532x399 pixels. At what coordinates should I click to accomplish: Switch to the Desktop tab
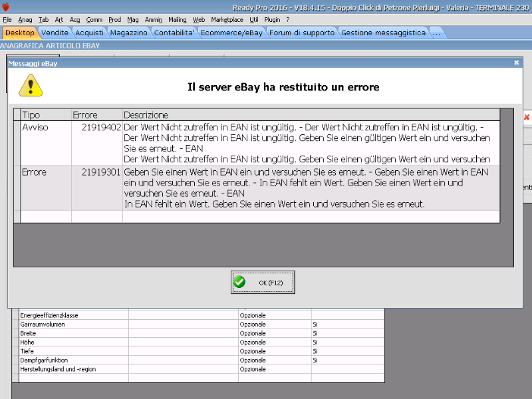pyautogui.click(x=20, y=33)
